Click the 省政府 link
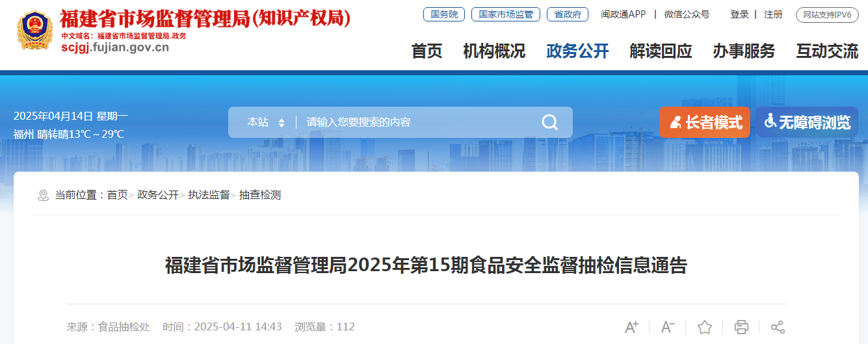868x344 pixels. coord(568,14)
